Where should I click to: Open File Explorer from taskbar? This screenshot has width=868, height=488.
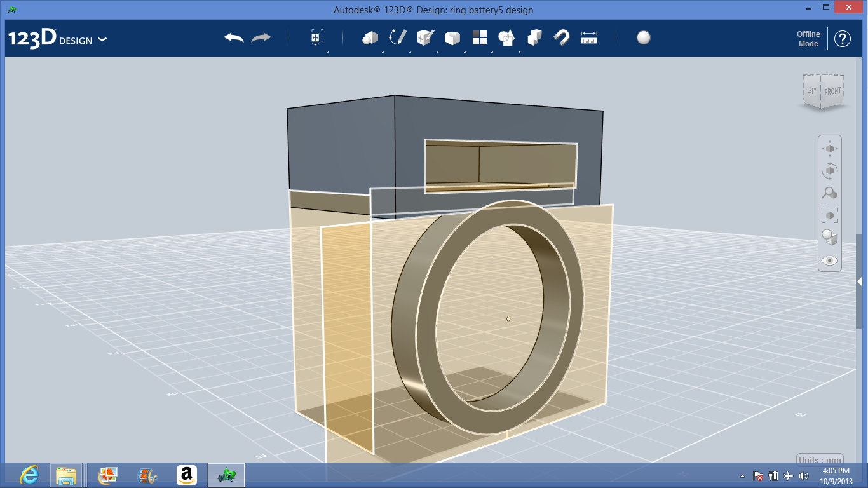click(x=65, y=475)
